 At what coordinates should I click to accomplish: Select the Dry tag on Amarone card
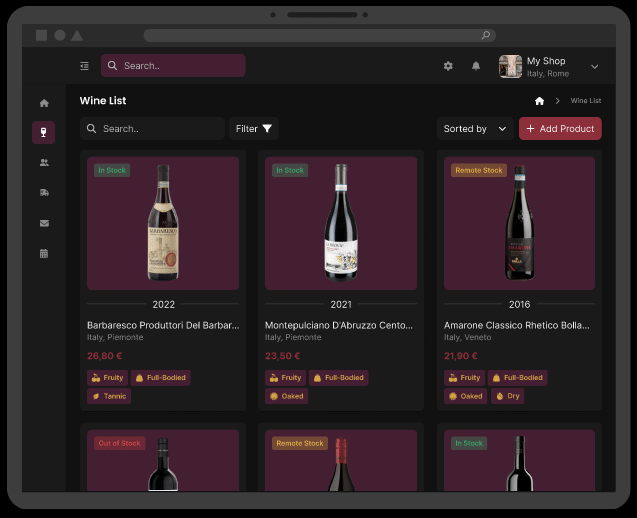click(507, 396)
